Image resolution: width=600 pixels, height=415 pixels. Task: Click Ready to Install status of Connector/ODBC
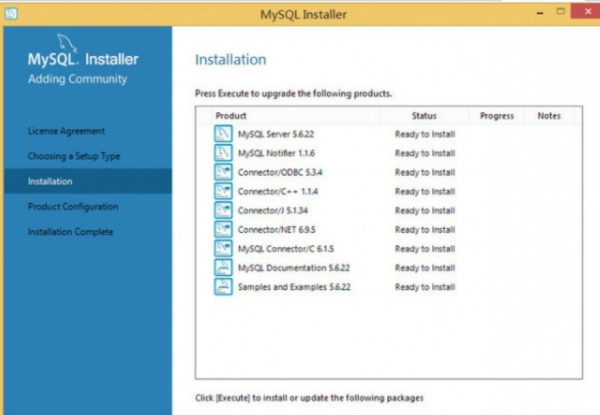425,173
